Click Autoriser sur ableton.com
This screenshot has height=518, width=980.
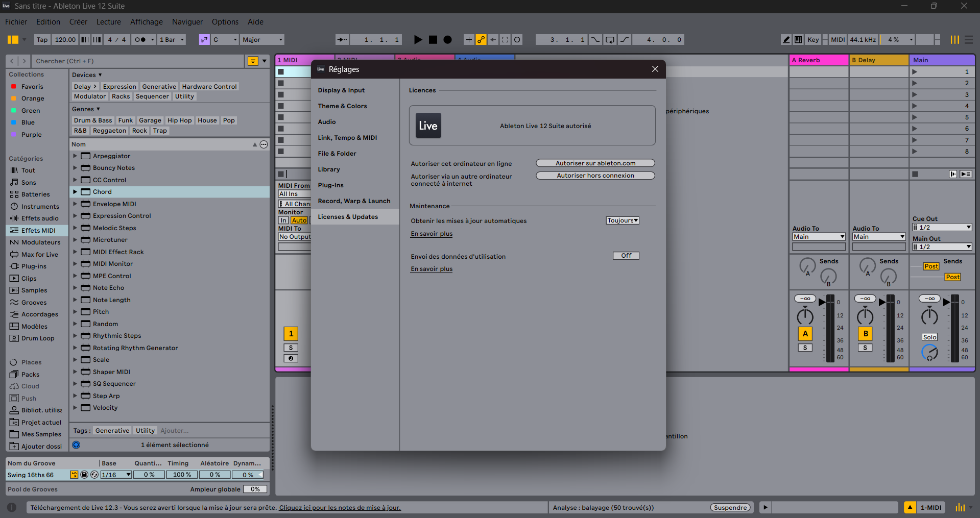[x=595, y=163]
